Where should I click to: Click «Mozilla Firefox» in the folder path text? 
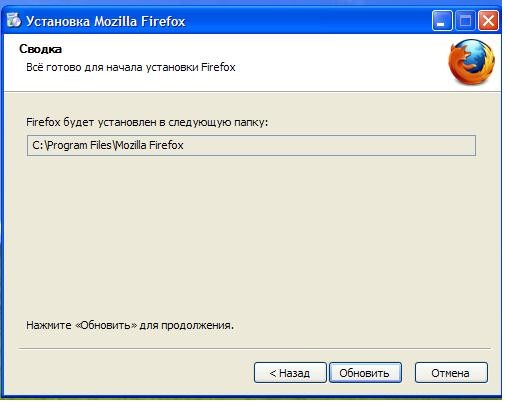click(150, 145)
